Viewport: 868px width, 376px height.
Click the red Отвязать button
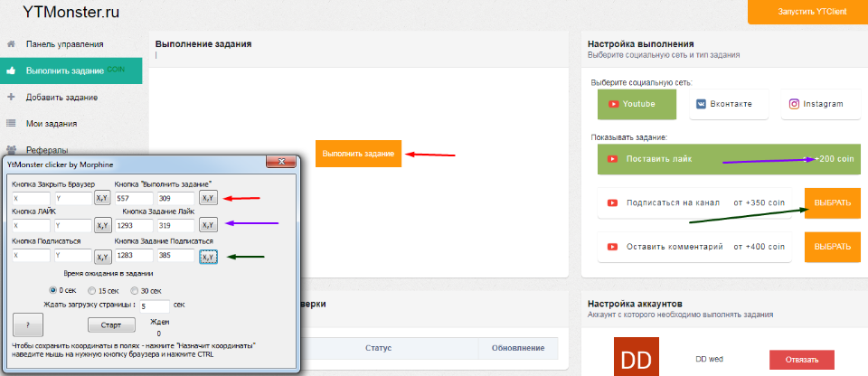pyautogui.click(x=802, y=360)
